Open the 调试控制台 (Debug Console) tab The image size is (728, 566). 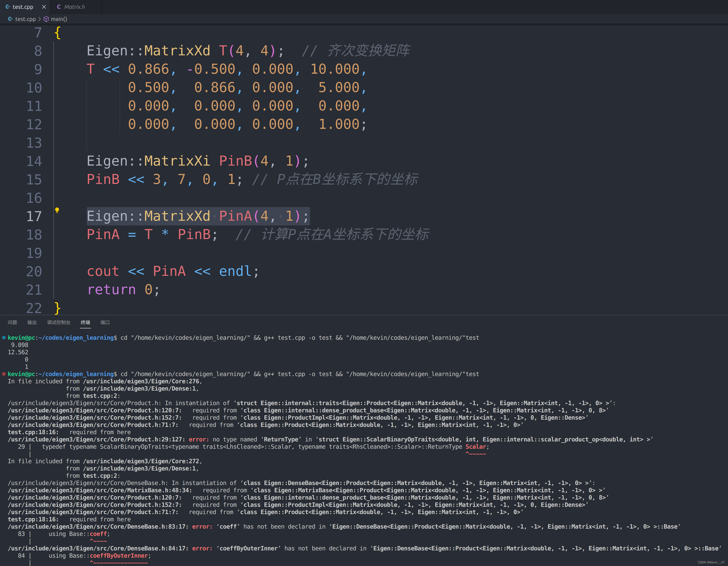pos(59,322)
